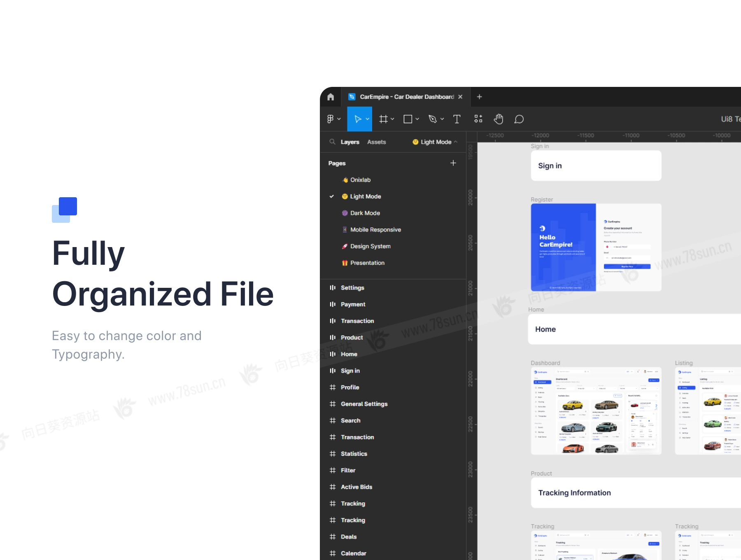This screenshot has width=741, height=560.
Task: Open the Design System page
Action: (x=393, y=246)
